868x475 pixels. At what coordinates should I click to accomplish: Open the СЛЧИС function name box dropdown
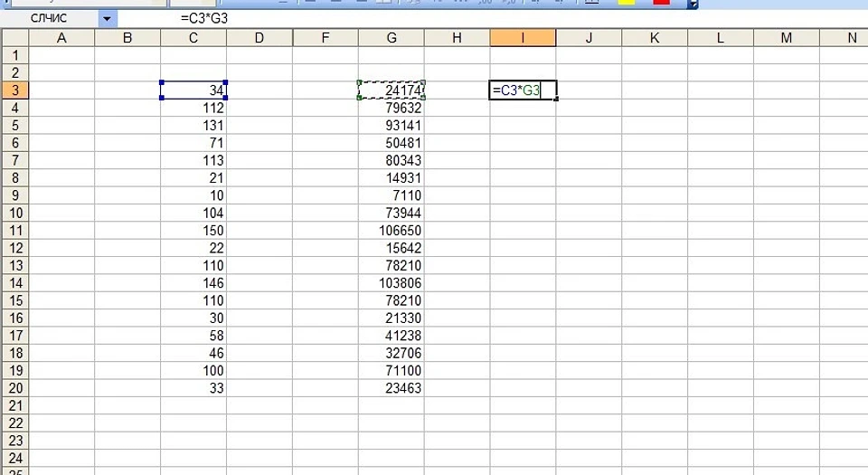click(108, 18)
